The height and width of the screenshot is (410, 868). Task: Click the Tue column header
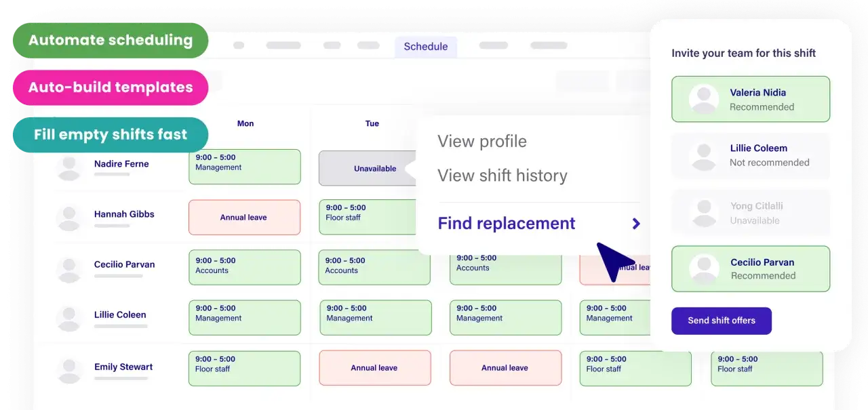[372, 123]
